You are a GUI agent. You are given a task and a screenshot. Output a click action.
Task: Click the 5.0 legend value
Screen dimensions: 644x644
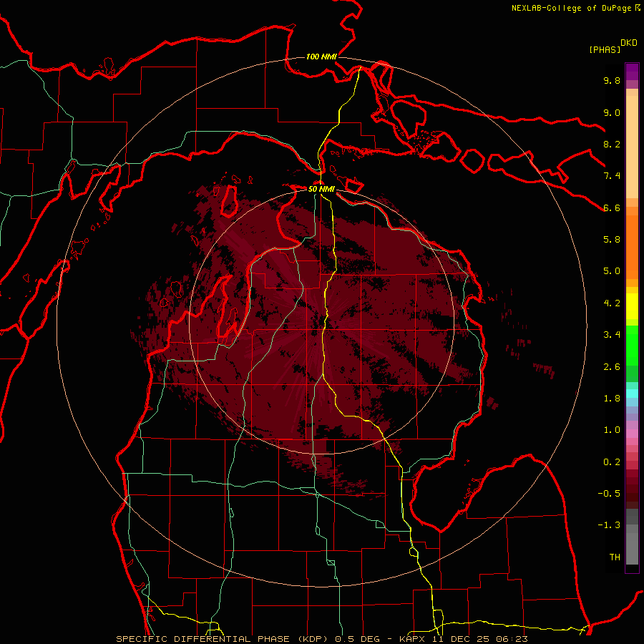pyautogui.click(x=612, y=271)
